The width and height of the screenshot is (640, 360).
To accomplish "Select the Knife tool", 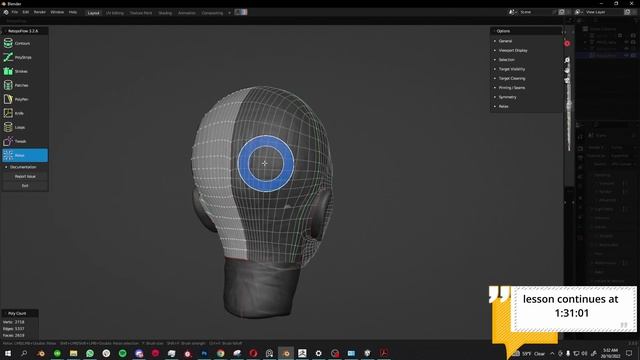I will click(25, 113).
